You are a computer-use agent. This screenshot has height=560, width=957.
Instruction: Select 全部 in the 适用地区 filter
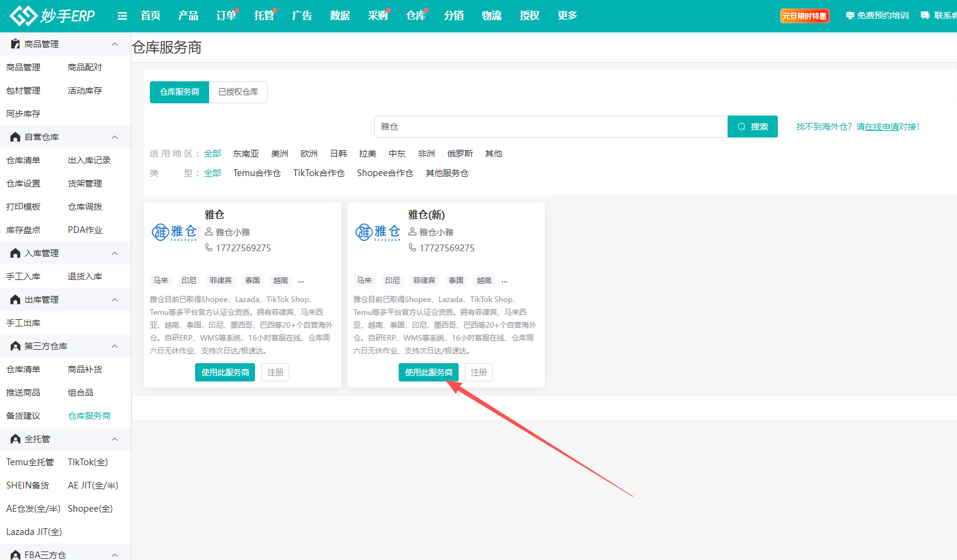[x=213, y=153]
